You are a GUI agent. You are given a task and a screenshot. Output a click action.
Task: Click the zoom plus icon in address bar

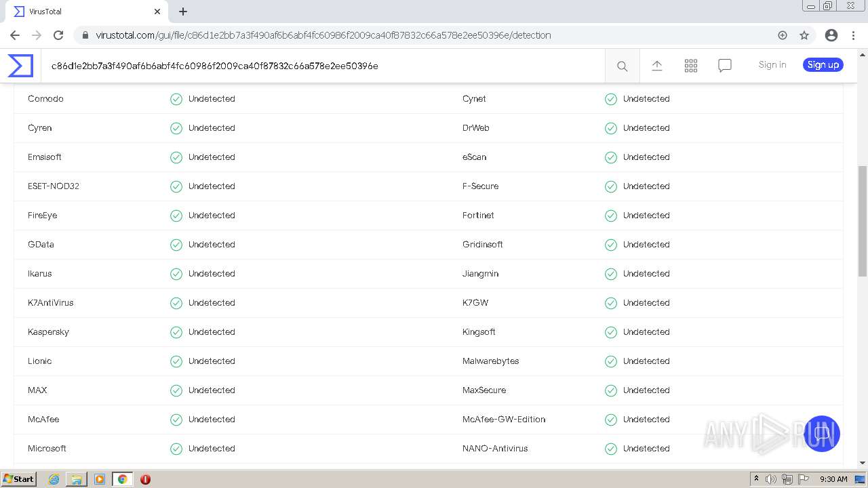click(783, 35)
